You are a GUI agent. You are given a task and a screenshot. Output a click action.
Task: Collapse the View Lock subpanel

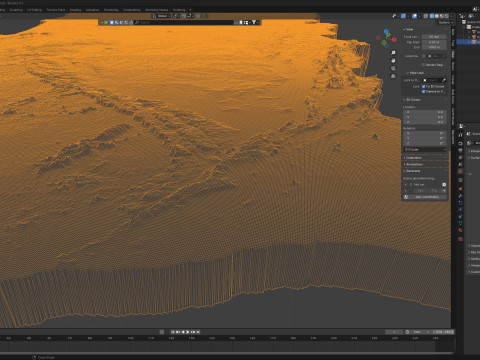415,73
